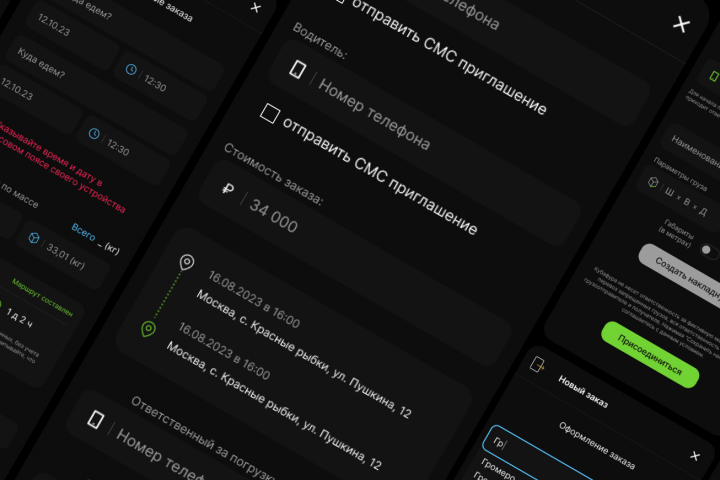The width and height of the screenshot is (720, 480).
Task: Focus the Наименование field
Action: 691,149
